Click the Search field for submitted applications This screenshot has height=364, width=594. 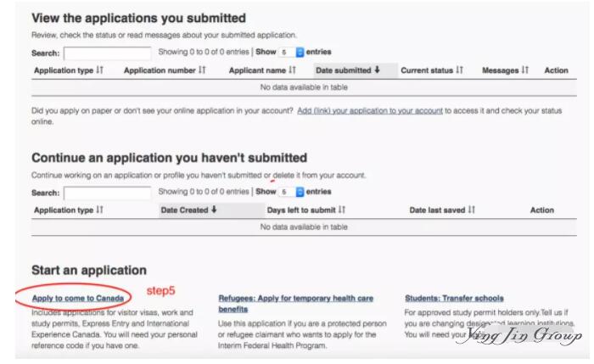(x=108, y=53)
